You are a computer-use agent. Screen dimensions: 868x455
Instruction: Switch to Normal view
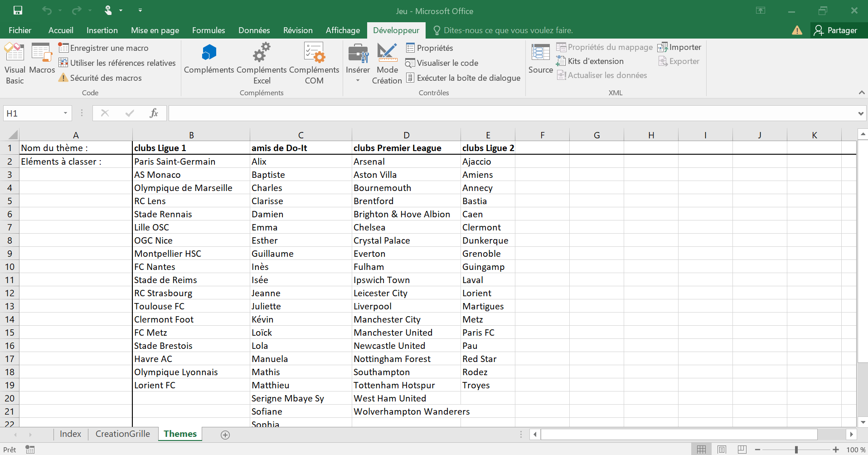click(x=701, y=450)
